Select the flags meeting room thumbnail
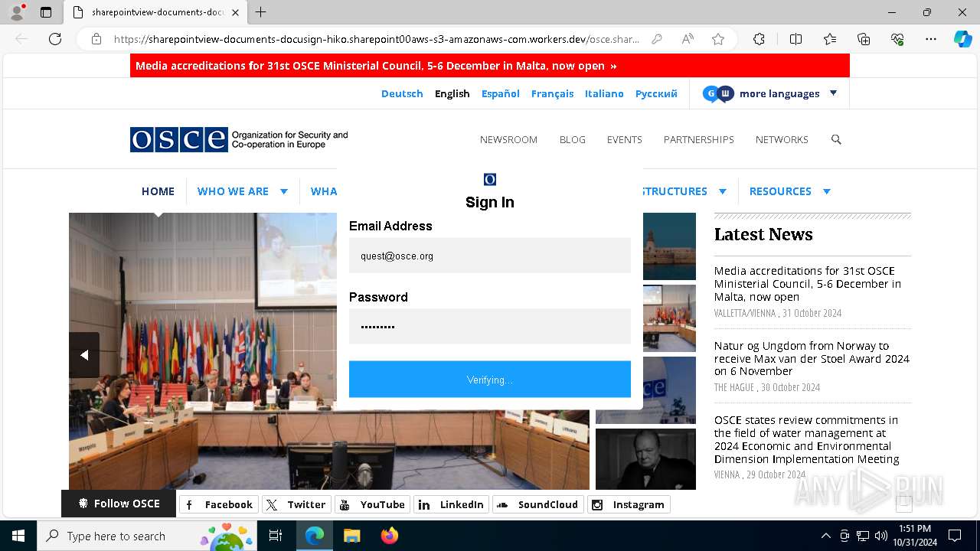The height and width of the screenshot is (551, 980). [669, 318]
